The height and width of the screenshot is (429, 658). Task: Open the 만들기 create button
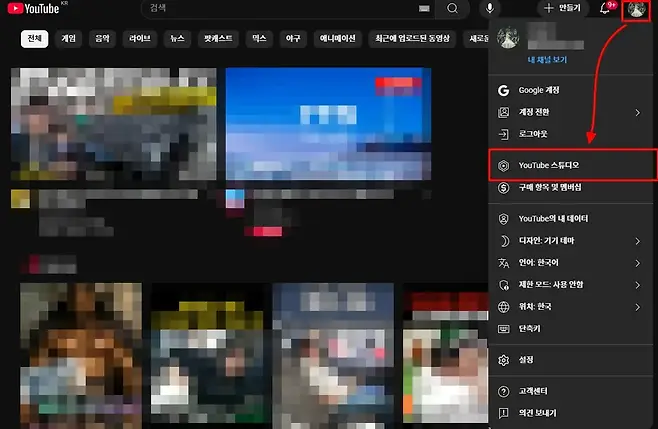563,8
